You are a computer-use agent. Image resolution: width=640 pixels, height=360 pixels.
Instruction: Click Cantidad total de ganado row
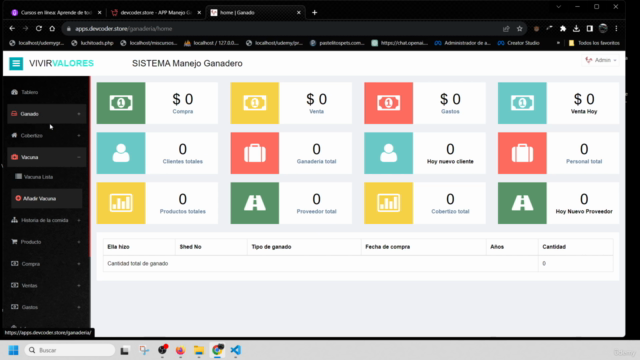click(358, 264)
